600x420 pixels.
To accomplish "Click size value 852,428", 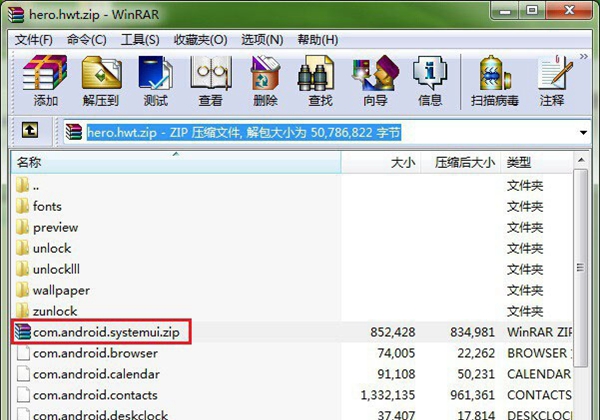I will pos(393,332).
